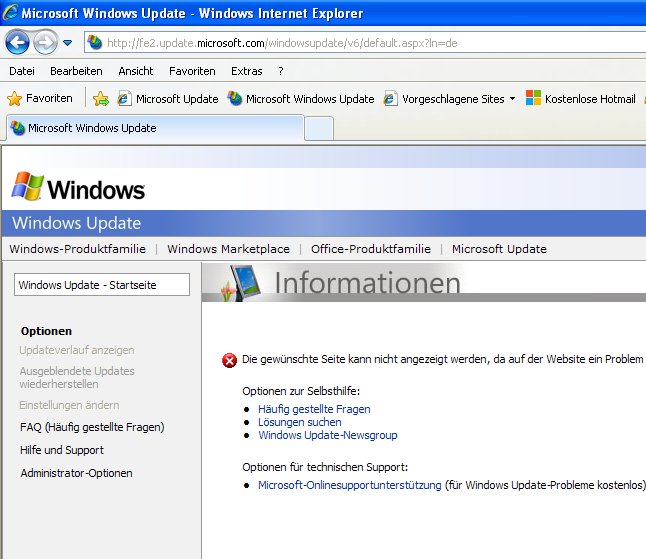Open the Extras menu
This screenshot has height=559, width=646.
pos(246,71)
